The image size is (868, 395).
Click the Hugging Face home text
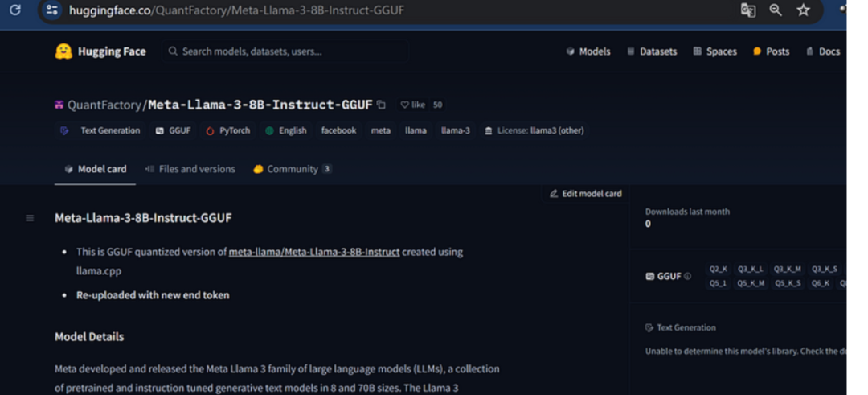tap(112, 51)
